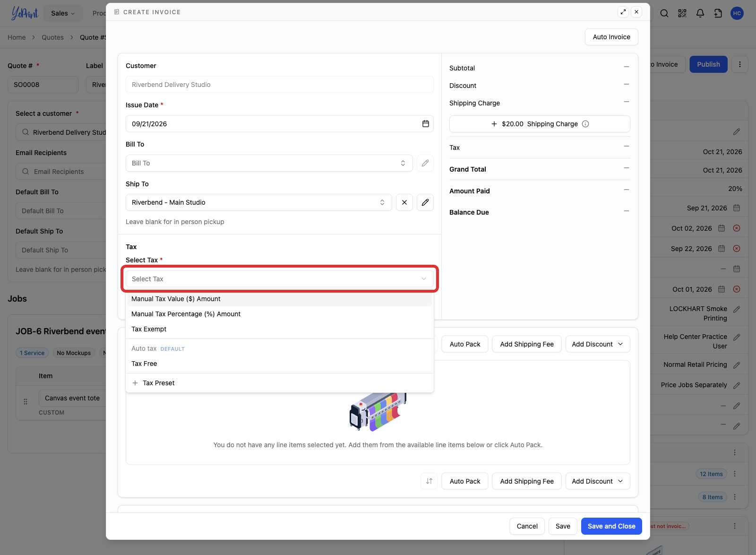
Task: Open the QR code scanner icon
Action: click(x=682, y=13)
